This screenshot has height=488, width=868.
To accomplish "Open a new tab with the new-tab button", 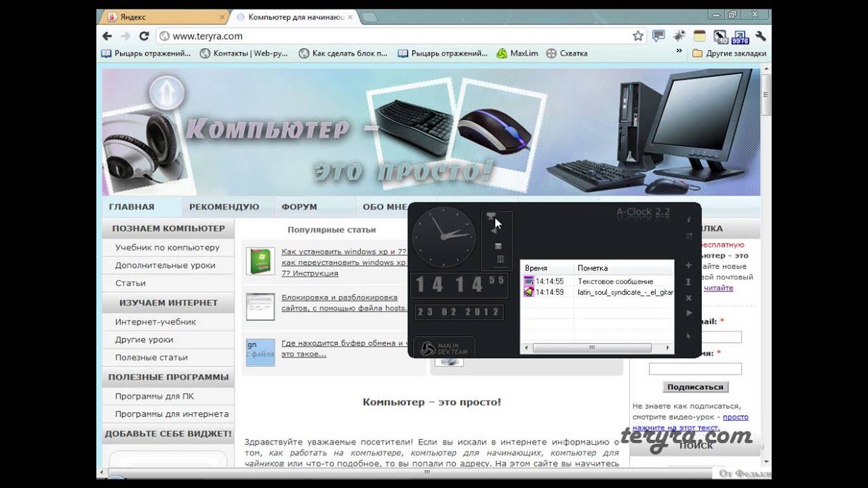I will [370, 17].
